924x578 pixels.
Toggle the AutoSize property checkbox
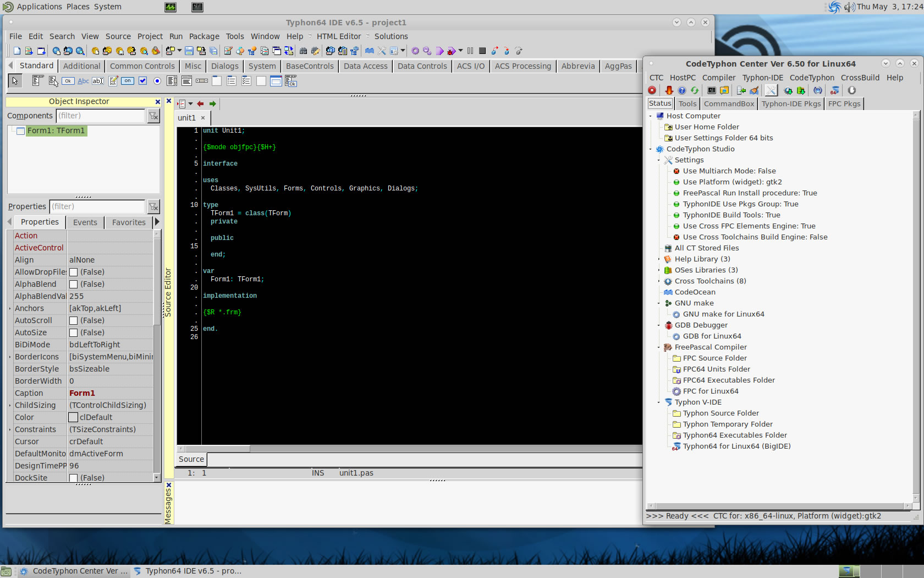click(74, 332)
